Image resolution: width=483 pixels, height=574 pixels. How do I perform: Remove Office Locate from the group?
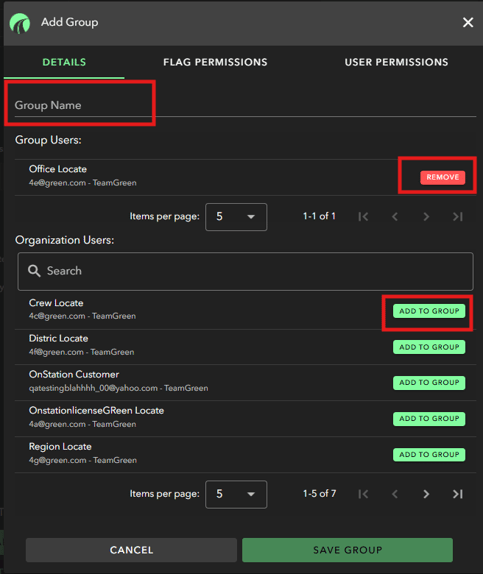[443, 177]
